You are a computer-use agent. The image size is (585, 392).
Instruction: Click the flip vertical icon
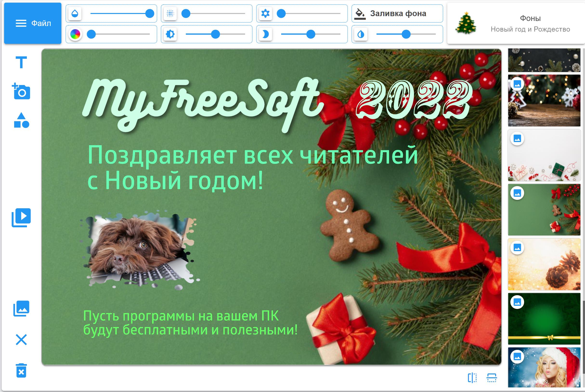click(492, 378)
